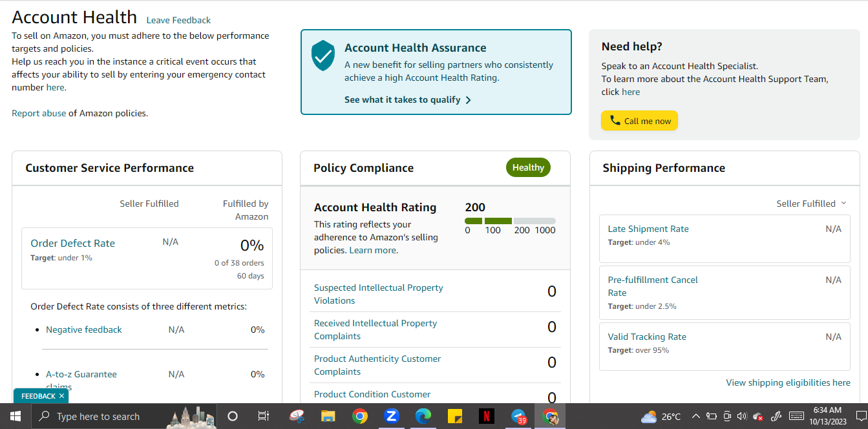Screen dimensions: 868x429
Task: Click the Account Health page heading
Action: 74,17
